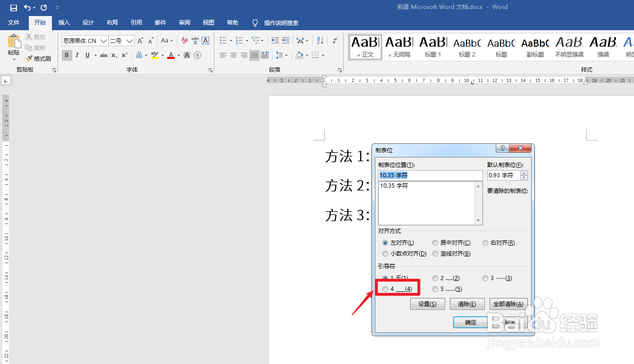Apply superscript formatting

click(x=125, y=55)
